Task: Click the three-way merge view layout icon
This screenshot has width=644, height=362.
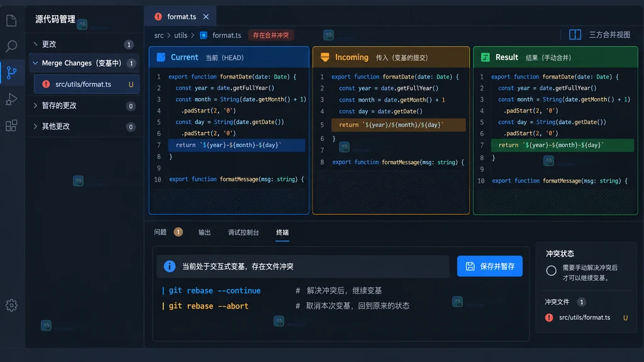Action: coord(575,35)
